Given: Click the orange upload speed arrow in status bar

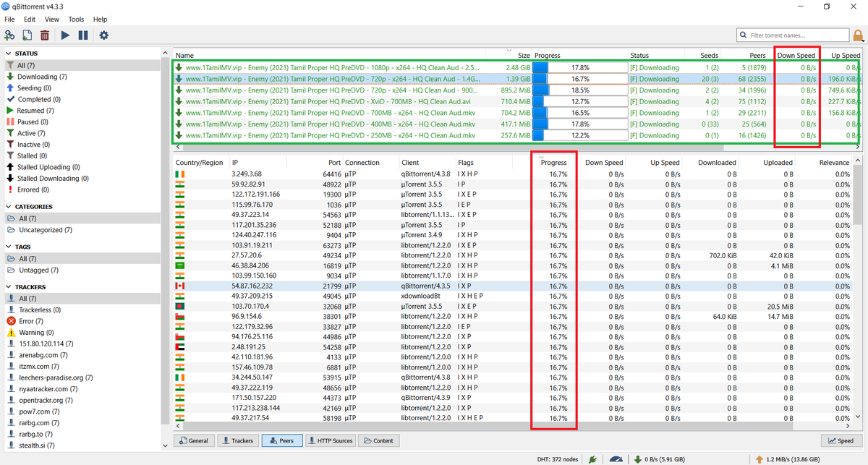Looking at the screenshot, I should pos(759,458).
